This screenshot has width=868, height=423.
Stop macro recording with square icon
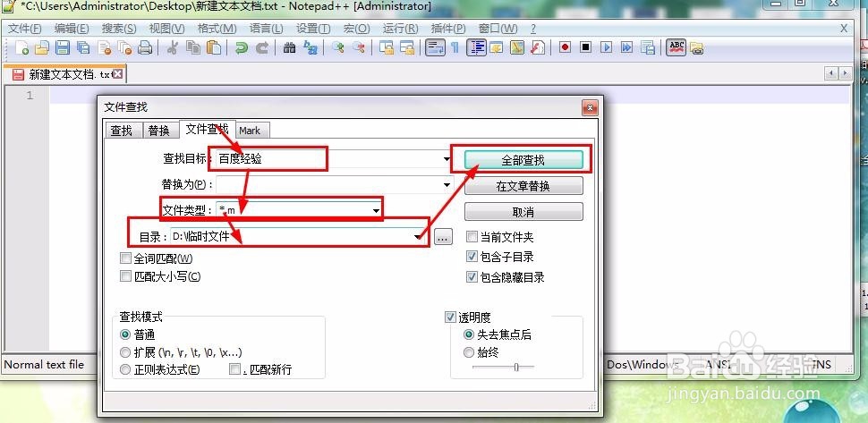[586, 48]
